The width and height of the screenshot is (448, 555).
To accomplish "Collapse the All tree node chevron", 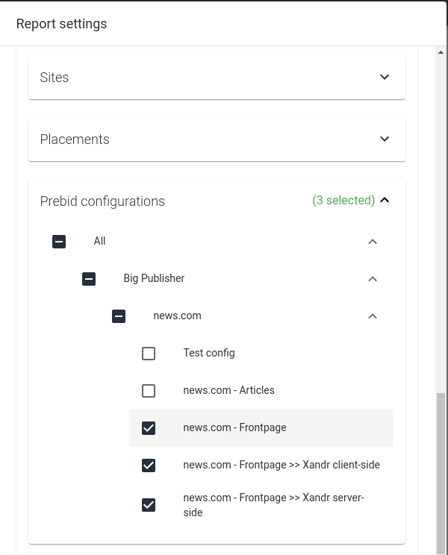I will click(x=372, y=242).
